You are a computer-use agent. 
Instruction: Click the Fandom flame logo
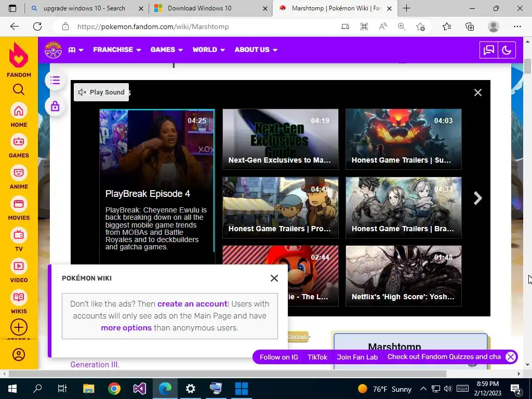coord(19,56)
